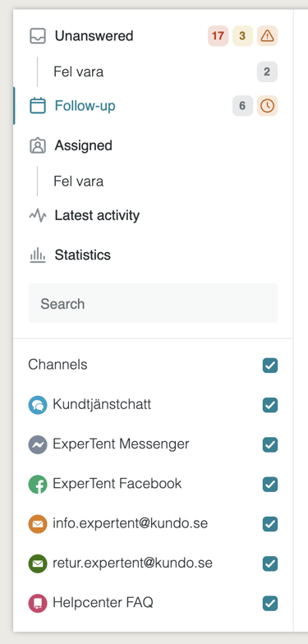The height and width of the screenshot is (644, 308).
Task: Click the red 17 unanswered badge
Action: click(x=218, y=36)
